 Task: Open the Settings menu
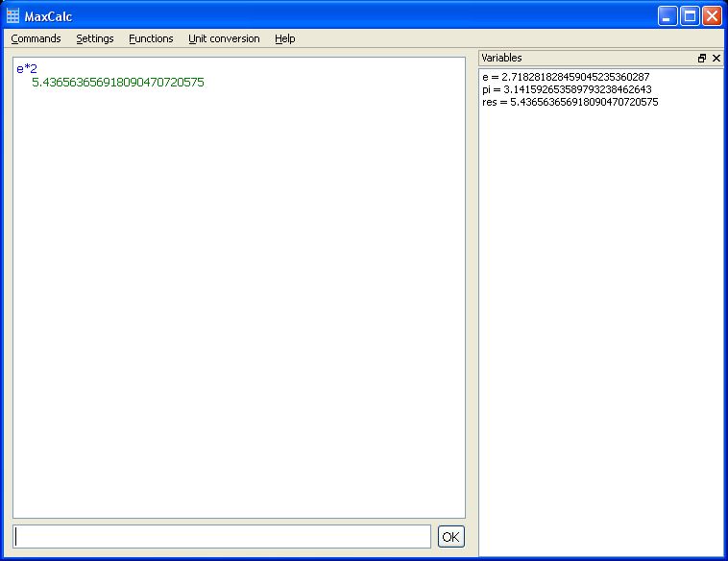(95, 38)
